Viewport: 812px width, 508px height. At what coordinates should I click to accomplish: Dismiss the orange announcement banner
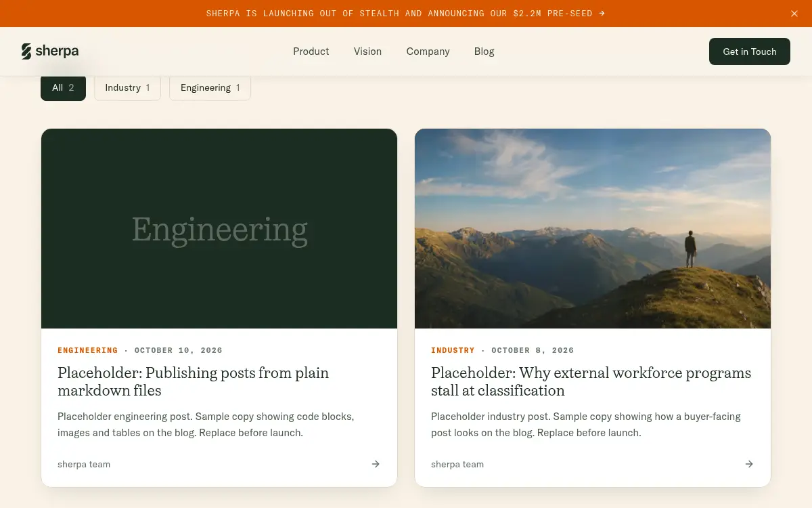[794, 14]
